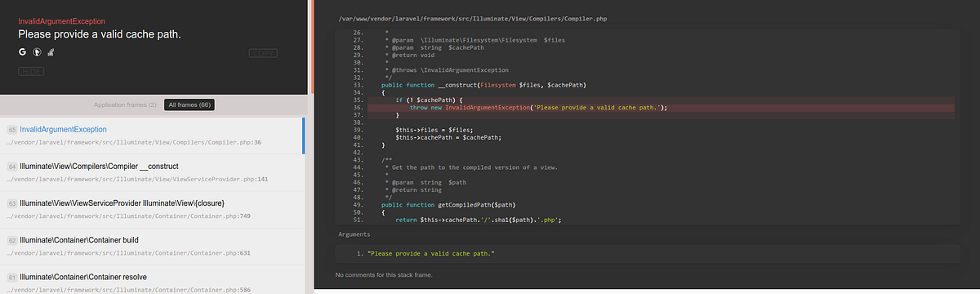
Task: Click highlighted line throwing InvalidArgumentException
Action: click(x=644, y=107)
